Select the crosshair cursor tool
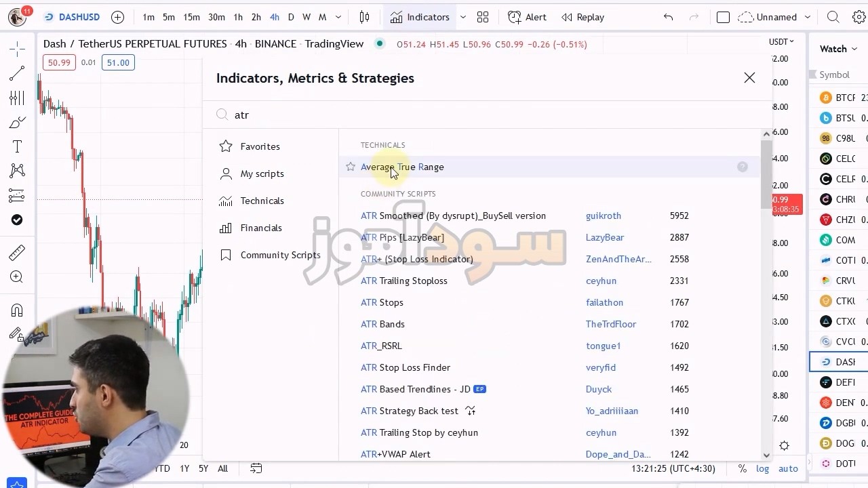 click(17, 49)
